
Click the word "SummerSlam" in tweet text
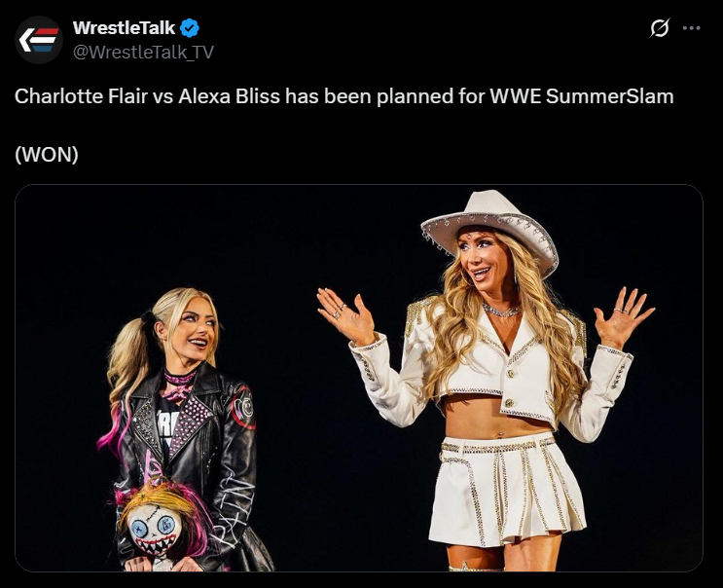point(609,96)
